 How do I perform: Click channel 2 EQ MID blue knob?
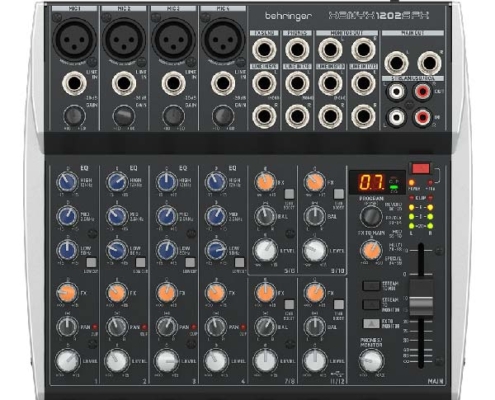[x=117, y=216]
